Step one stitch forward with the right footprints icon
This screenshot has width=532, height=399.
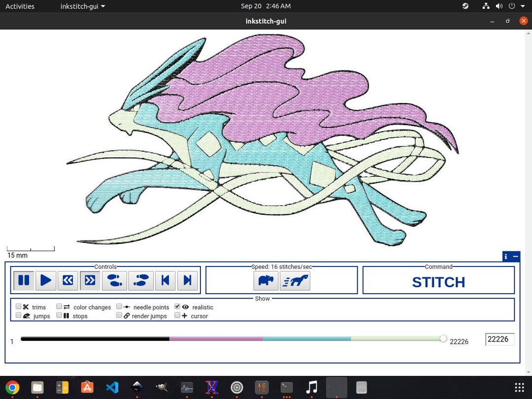point(141,280)
